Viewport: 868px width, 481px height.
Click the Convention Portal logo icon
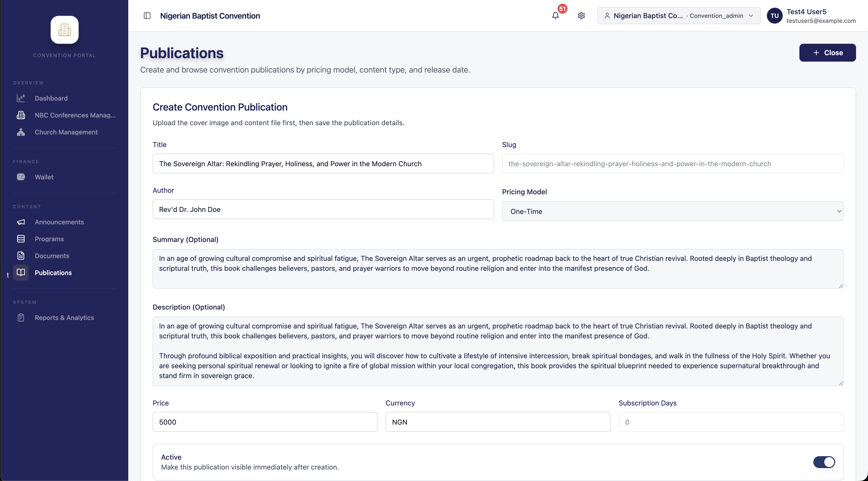tap(64, 30)
